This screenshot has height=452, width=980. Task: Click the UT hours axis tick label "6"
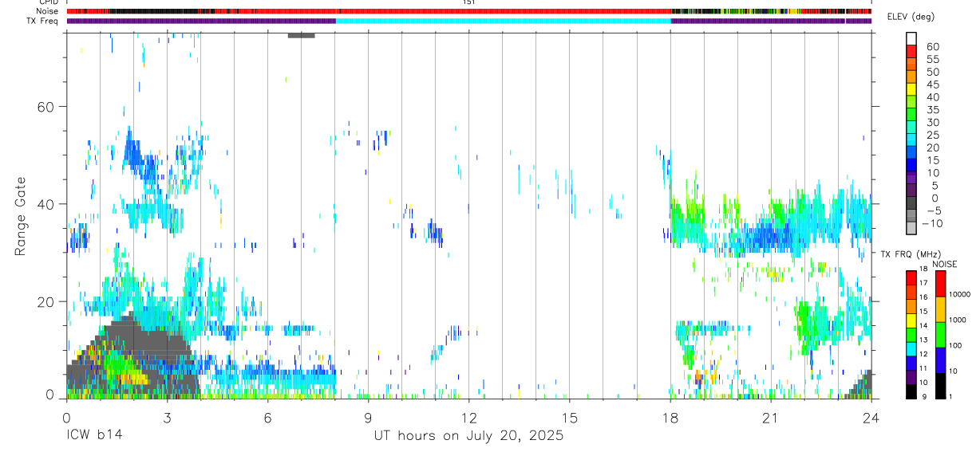[267, 417]
